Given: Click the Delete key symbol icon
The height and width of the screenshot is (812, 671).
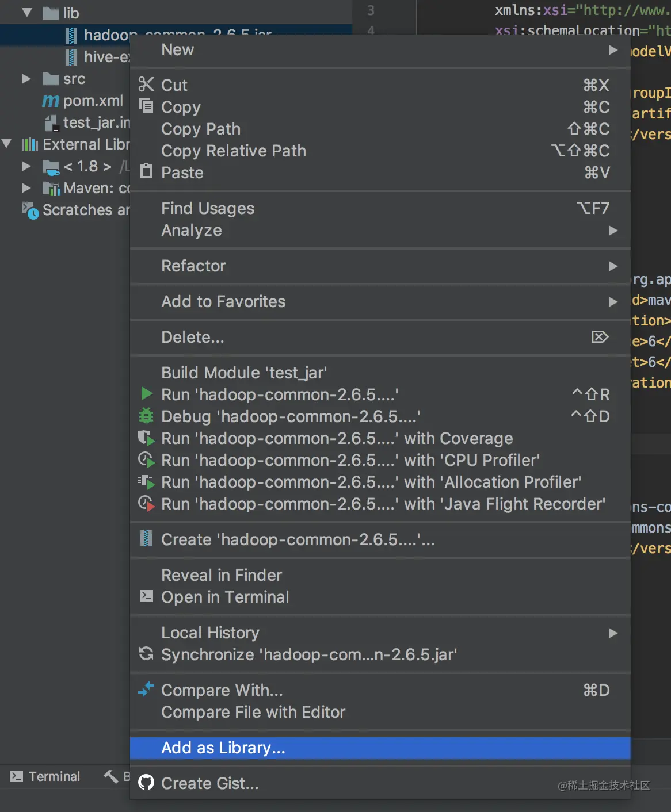Looking at the screenshot, I should pyautogui.click(x=600, y=336).
